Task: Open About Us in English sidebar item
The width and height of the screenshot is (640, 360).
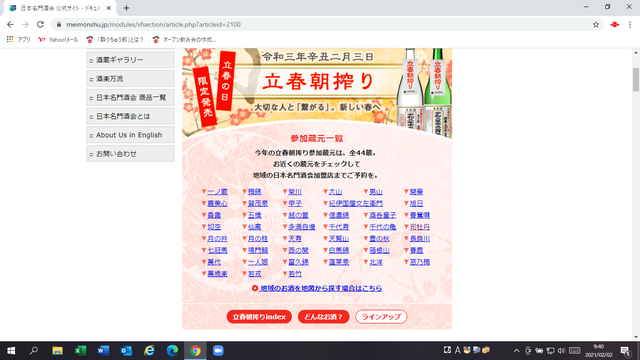Action: pyautogui.click(x=130, y=135)
